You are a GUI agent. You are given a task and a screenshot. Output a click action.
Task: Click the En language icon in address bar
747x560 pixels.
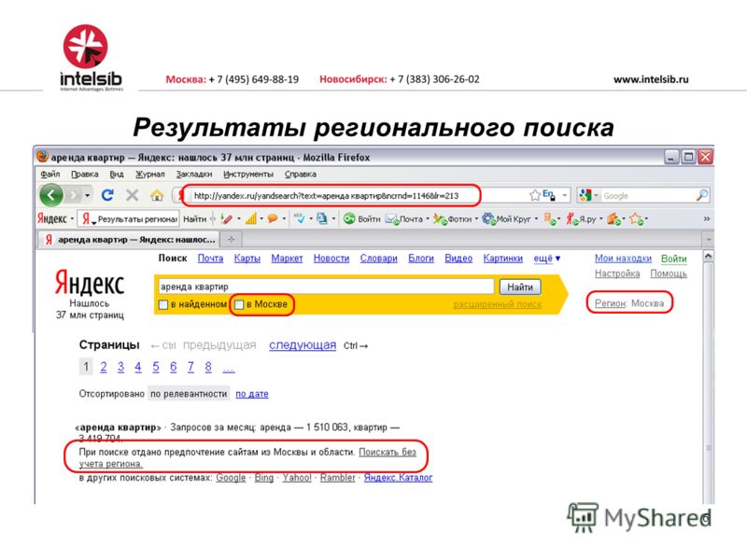point(549,195)
